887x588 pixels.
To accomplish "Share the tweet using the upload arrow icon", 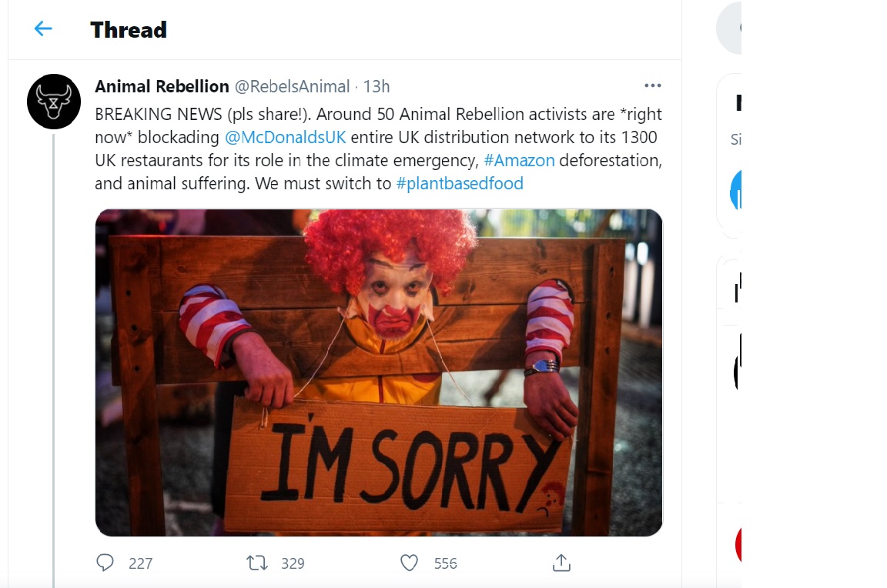I will click(x=561, y=563).
